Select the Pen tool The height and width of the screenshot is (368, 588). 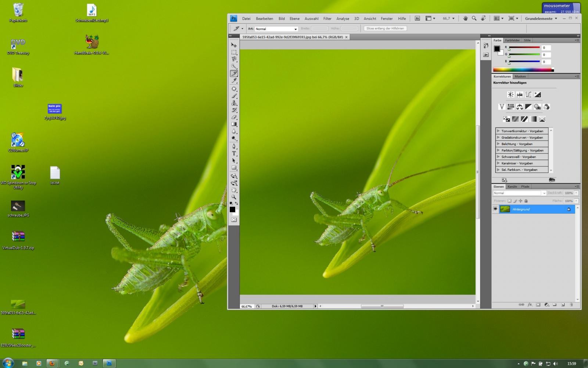pos(234,146)
